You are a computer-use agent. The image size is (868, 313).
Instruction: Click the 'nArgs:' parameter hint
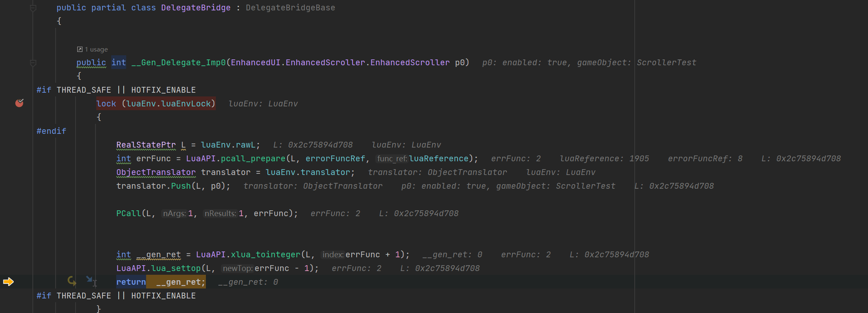click(174, 213)
